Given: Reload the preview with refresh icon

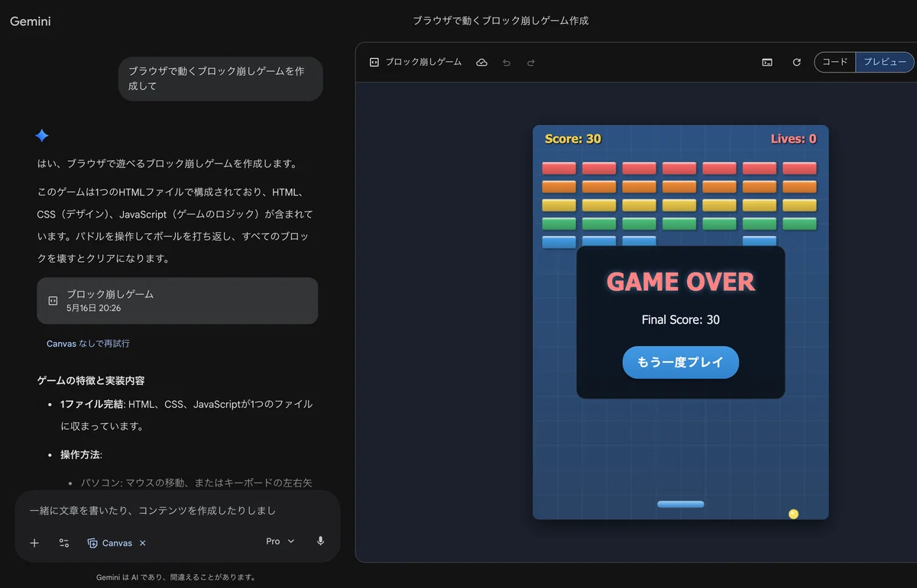Looking at the screenshot, I should click(797, 63).
